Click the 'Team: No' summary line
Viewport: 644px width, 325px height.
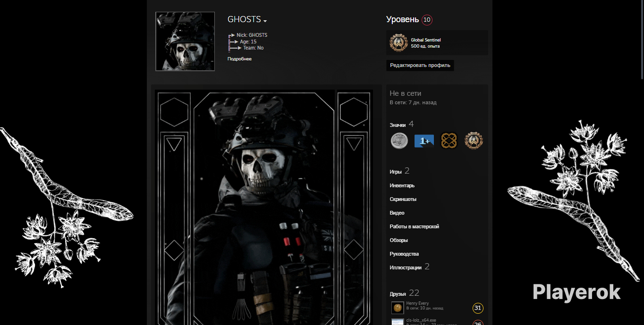point(254,48)
